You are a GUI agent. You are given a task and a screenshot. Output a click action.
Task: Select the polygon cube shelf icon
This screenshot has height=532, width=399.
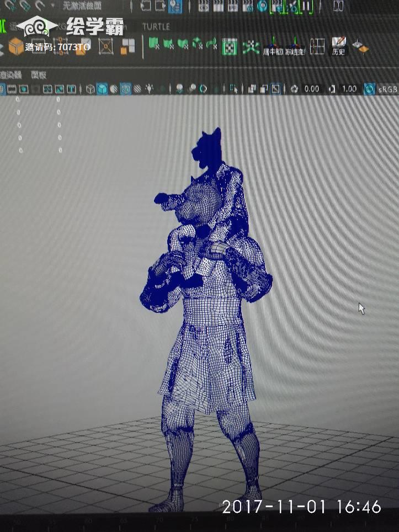click(15, 46)
